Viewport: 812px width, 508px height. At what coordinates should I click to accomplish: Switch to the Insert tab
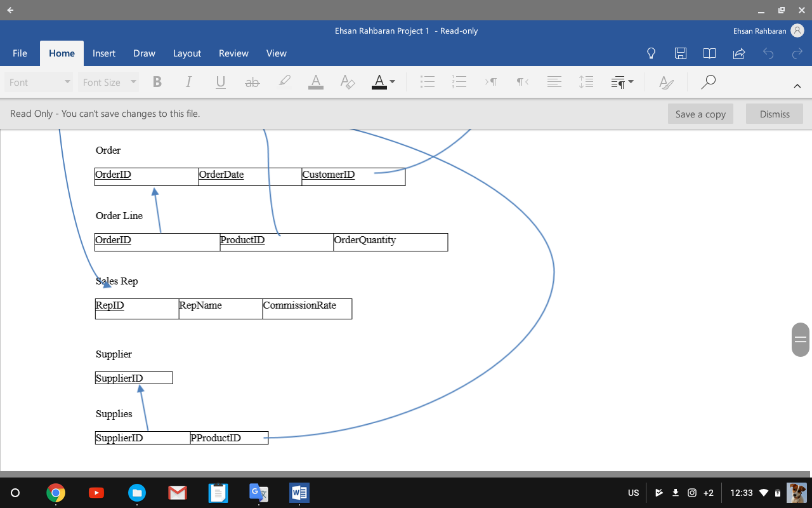104,53
